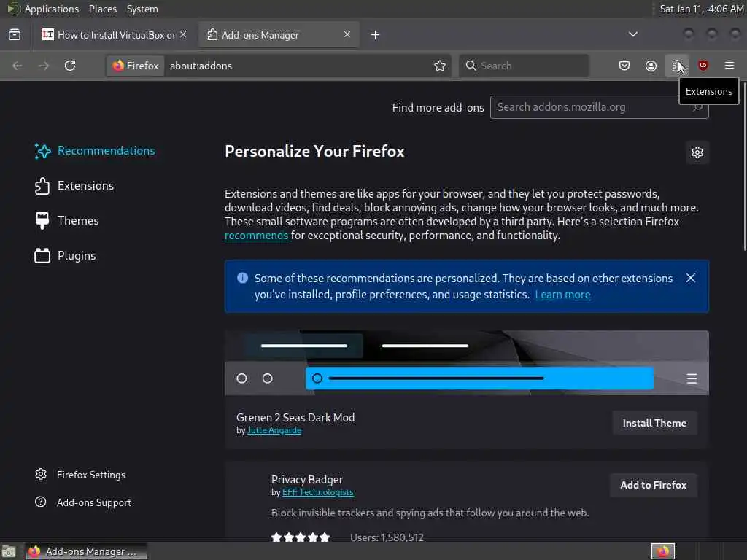
Task: Go back to previous page
Action: tap(18, 66)
